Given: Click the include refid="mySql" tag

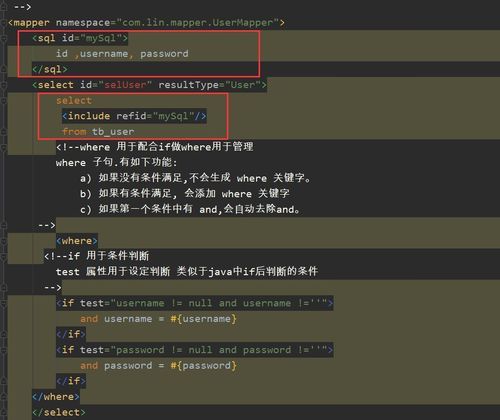Looking at the screenshot, I should pos(134,116).
